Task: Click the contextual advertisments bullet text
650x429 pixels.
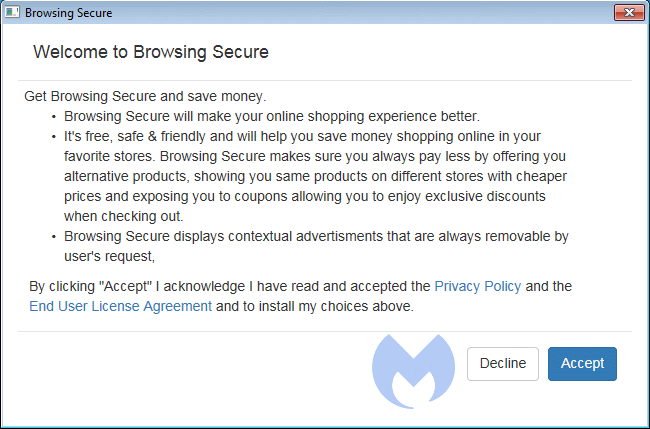Action: (316, 246)
